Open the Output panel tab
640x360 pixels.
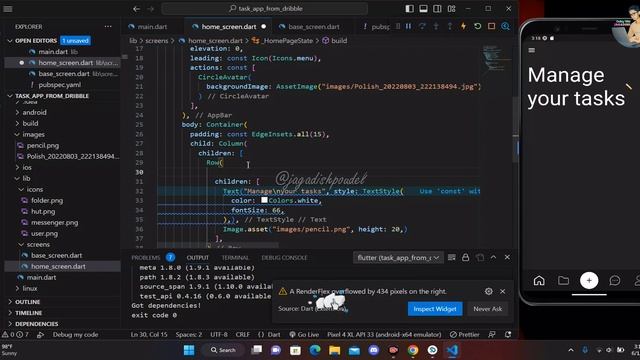pyautogui.click(x=198, y=258)
